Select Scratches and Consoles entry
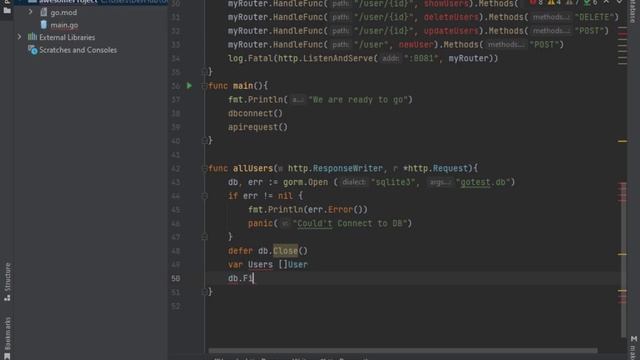The width and height of the screenshot is (640, 360). (x=78, y=50)
